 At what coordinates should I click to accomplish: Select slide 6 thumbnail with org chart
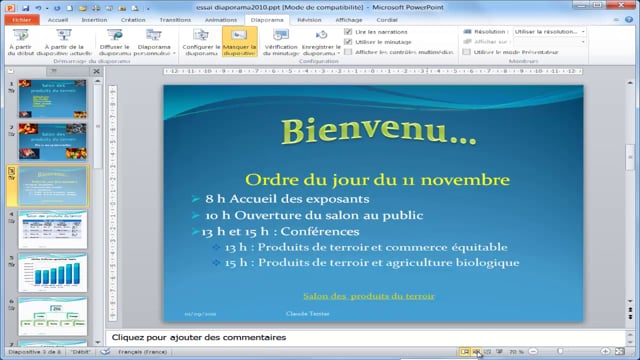tap(53, 316)
